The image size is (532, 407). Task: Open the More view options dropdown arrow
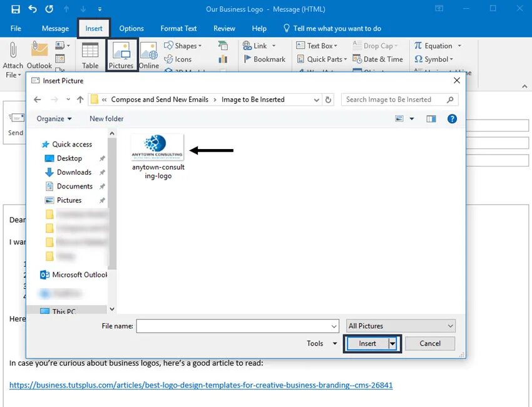click(412, 118)
